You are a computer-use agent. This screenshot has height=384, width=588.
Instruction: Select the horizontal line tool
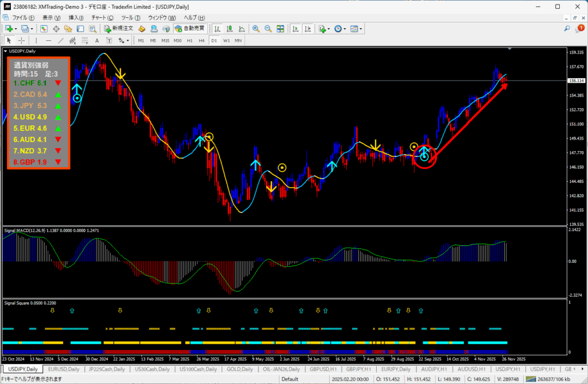[x=48, y=40]
